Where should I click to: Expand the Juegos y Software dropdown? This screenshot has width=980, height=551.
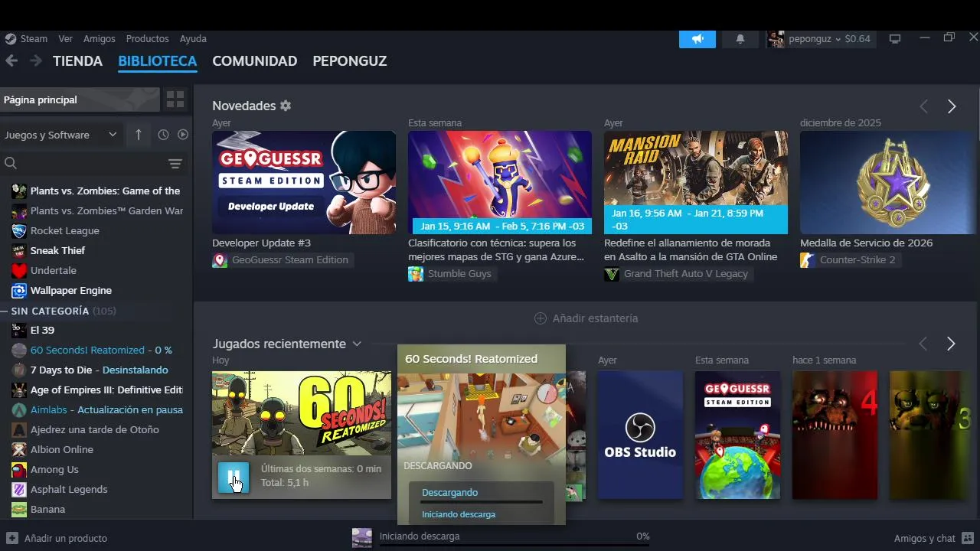(60, 135)
